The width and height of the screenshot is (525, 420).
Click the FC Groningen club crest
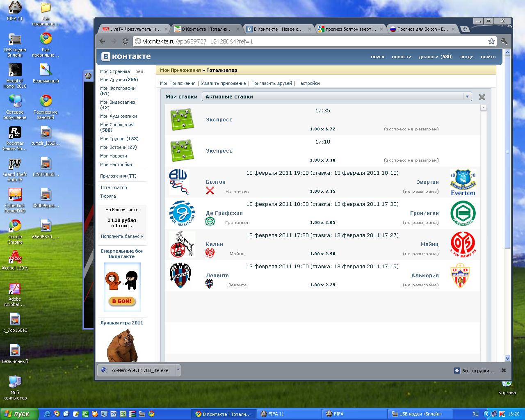463,213
